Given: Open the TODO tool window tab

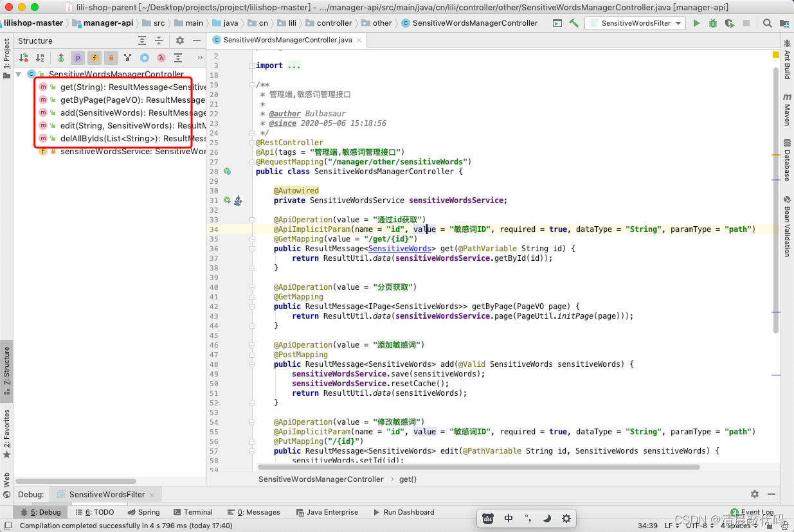Looking at the screenshot, I should pos(95,512).
